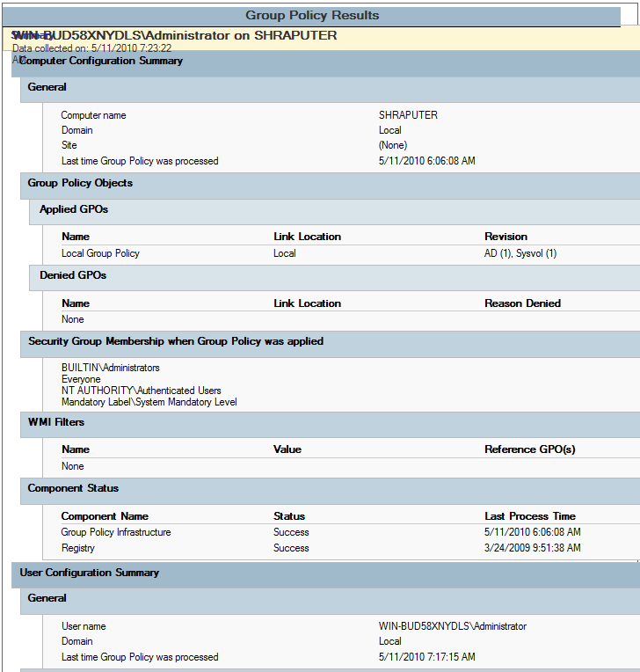Click 'Domain' label under User Configuration General

click(76, 641)
